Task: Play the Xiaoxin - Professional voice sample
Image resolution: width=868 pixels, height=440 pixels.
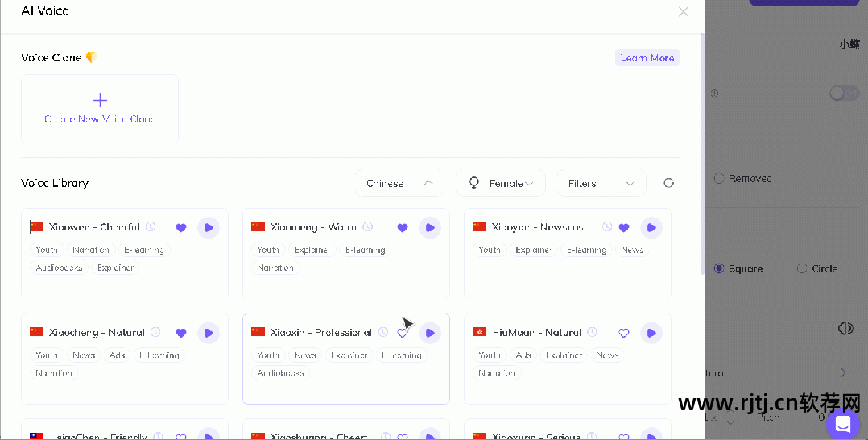Action: click(x=430, y=333)
